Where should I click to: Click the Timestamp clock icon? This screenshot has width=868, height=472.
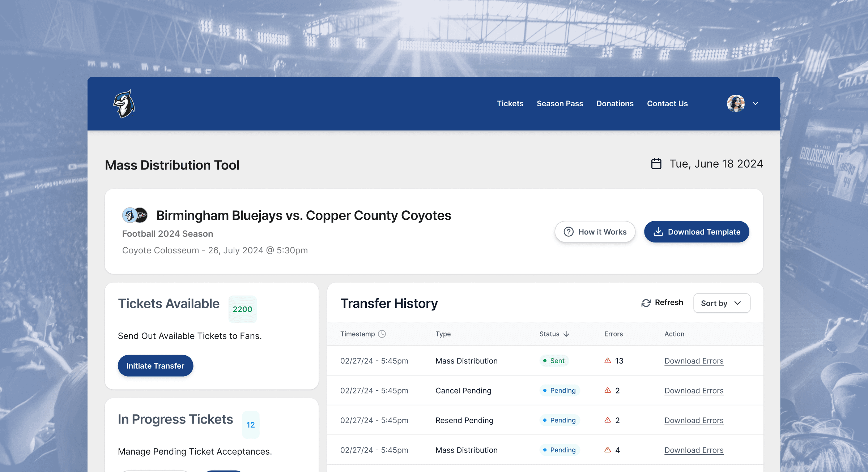(382, 334)
